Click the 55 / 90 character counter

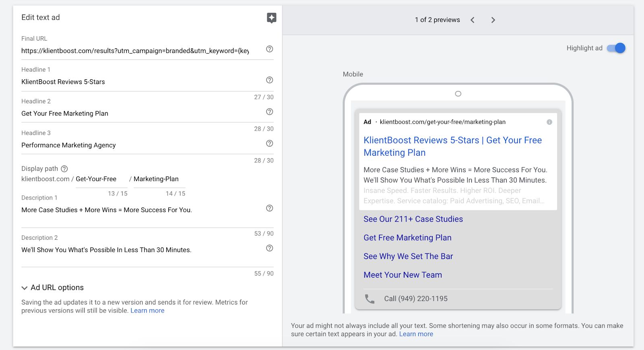point(264,274)
